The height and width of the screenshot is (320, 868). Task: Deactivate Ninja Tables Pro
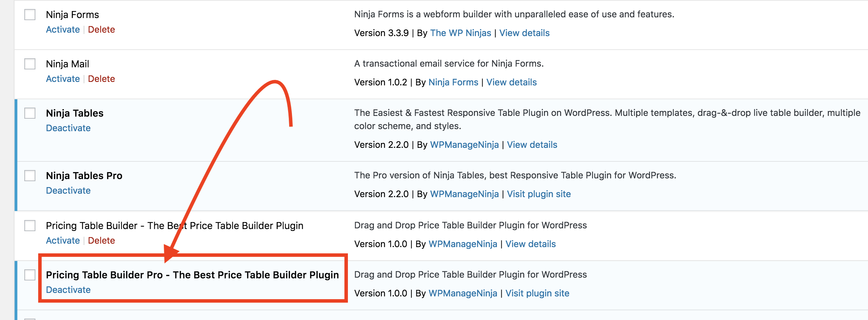68,191
